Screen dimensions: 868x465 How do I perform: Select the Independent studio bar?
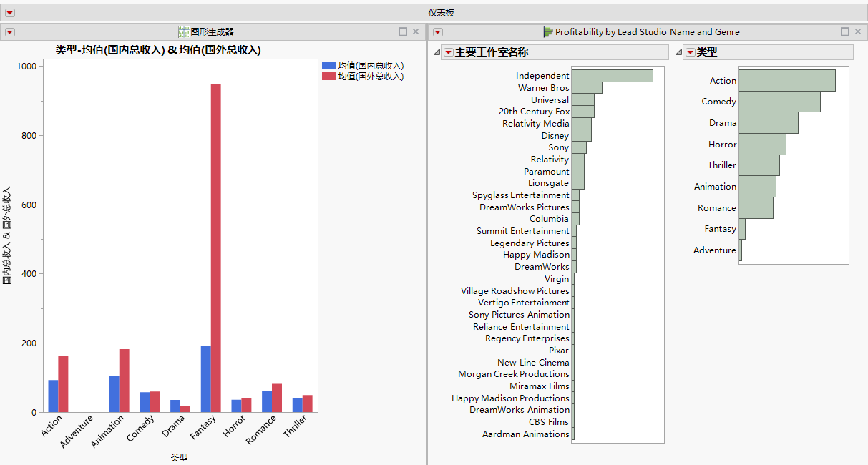(x=613, y=76)
